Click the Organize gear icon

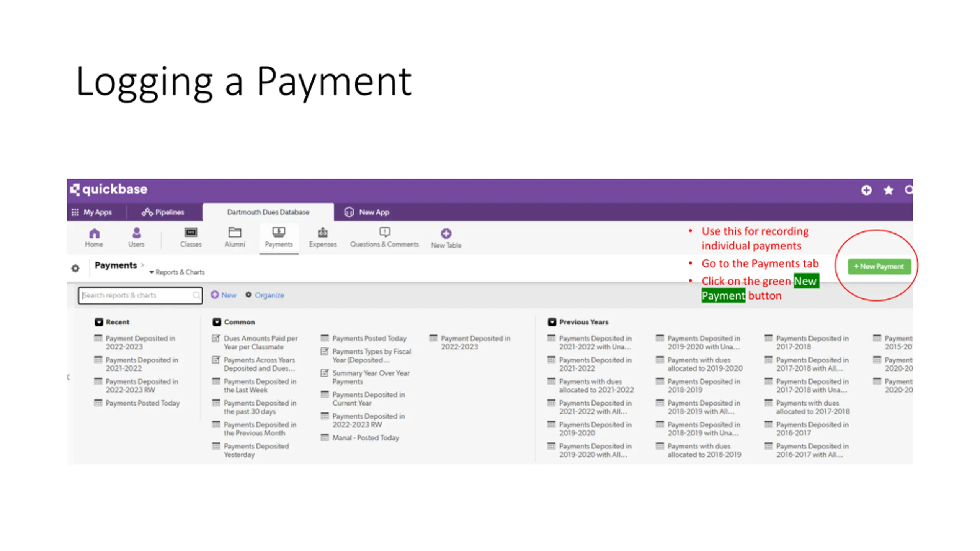248,295
